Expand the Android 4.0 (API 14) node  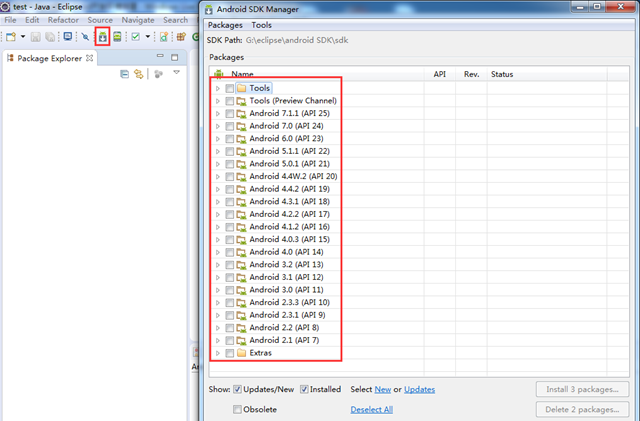(x=218, y=252)
